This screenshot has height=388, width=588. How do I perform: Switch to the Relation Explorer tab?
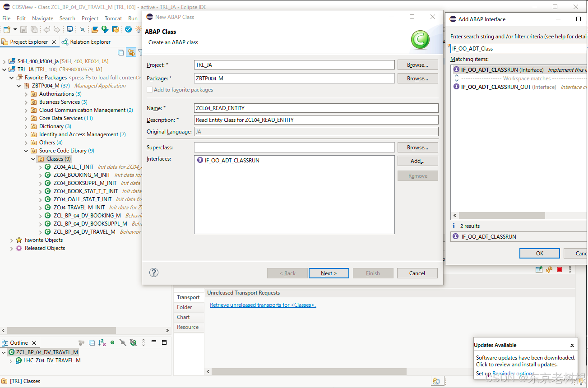86,42
